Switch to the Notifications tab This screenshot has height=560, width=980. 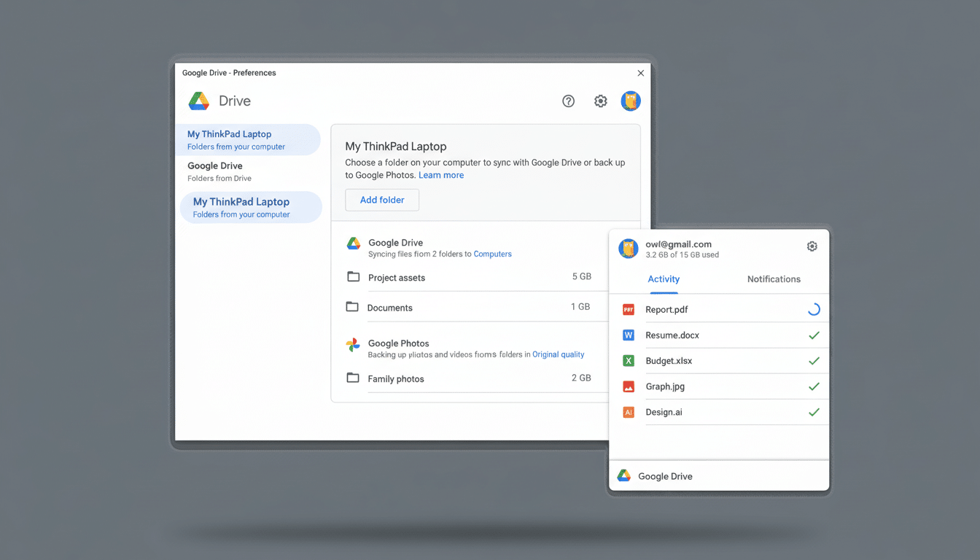tap(774, 279)
